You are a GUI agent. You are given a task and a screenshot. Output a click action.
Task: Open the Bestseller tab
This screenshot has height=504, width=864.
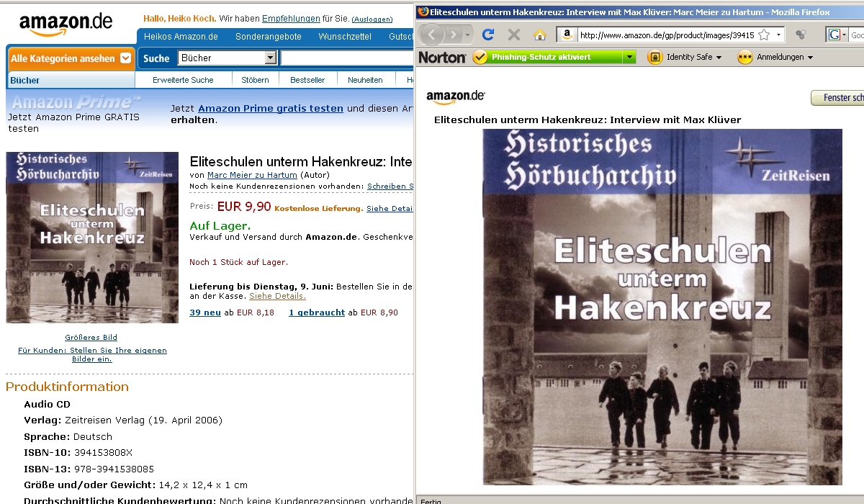[307, 80]
